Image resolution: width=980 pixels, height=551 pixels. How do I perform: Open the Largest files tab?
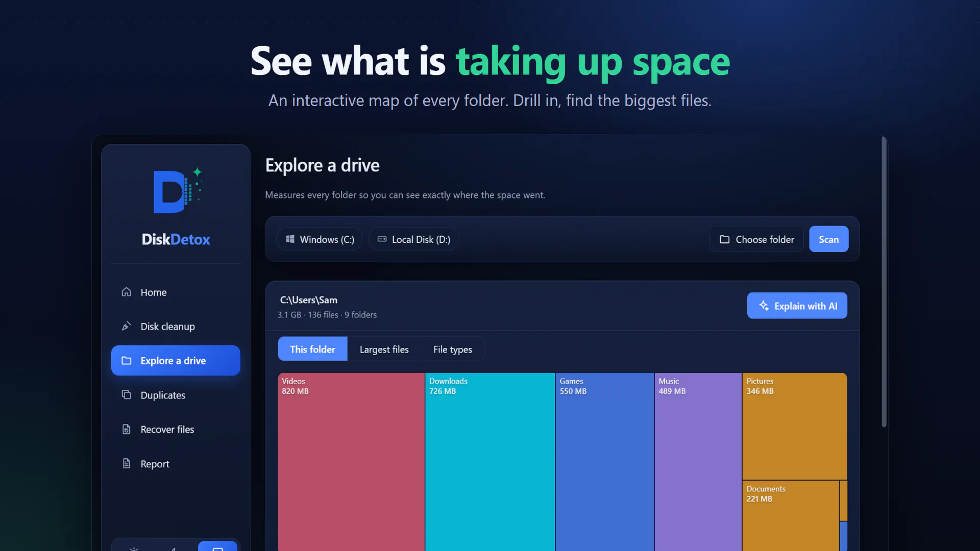coord(384,349)
